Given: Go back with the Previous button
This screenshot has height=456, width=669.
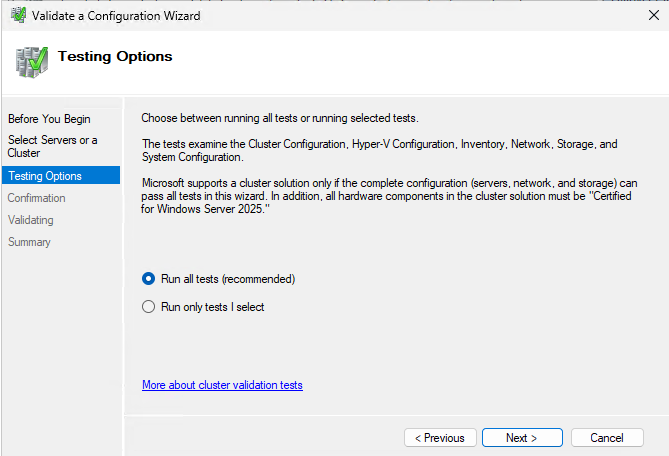Looking at the screenshot, I should pos(440,438).
